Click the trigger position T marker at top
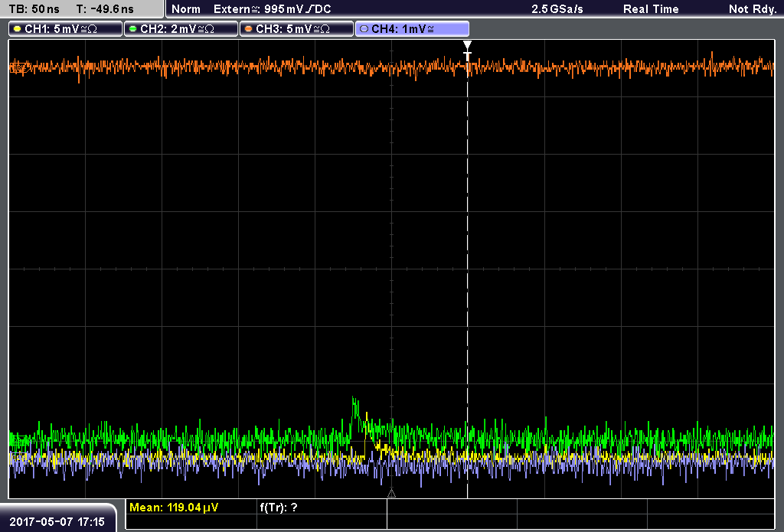The height and width of the screenshot is (532, 784). pos(468,51)
